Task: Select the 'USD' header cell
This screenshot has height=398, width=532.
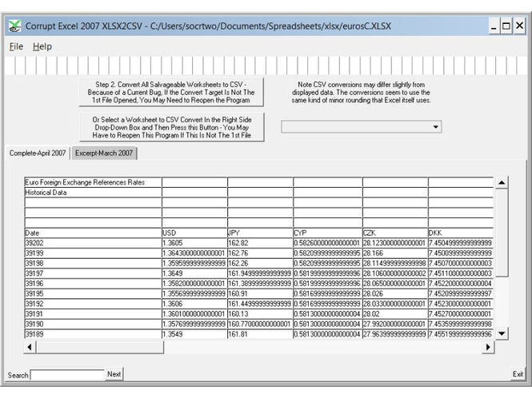Action: (x=194, y=233)
